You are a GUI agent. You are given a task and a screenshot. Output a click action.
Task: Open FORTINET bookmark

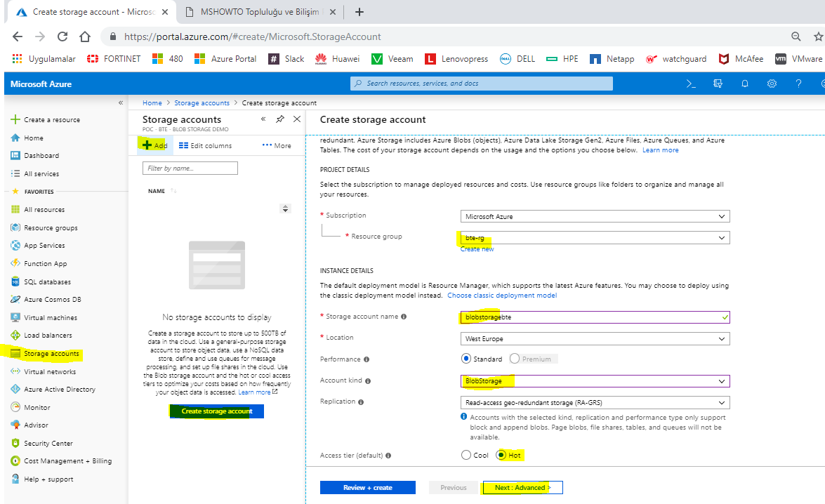(x=114, y=59)
